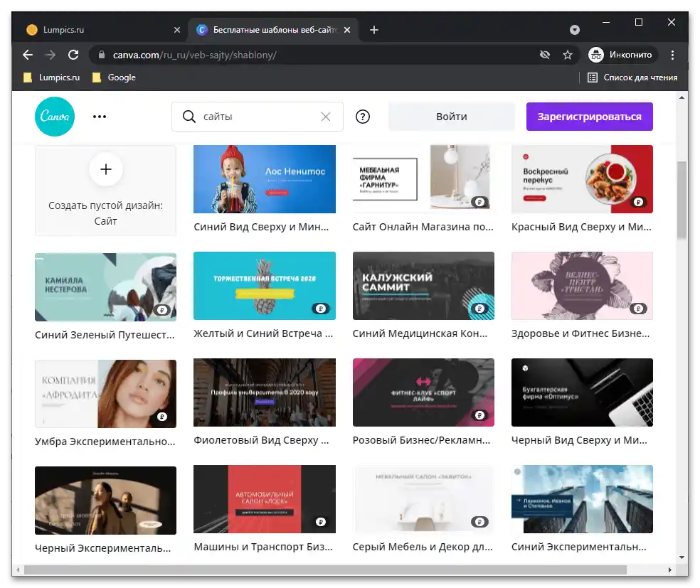
Task: Click the plus to create empty design
Action: point(106,169)
